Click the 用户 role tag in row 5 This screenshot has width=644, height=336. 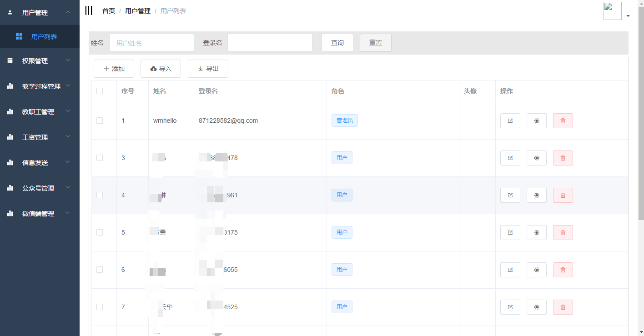(x=342, y=232)
